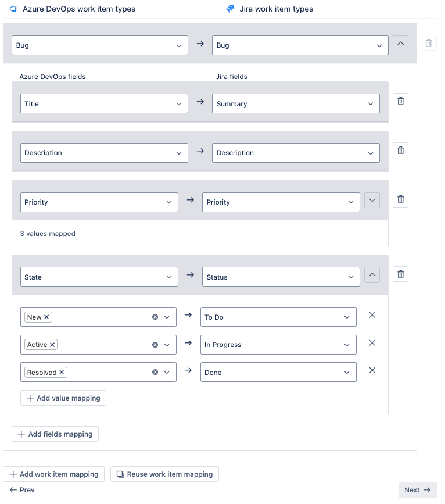Delete the Title to Summary field mapping
This screenshot has width=445, height=504.
(400, 101)
